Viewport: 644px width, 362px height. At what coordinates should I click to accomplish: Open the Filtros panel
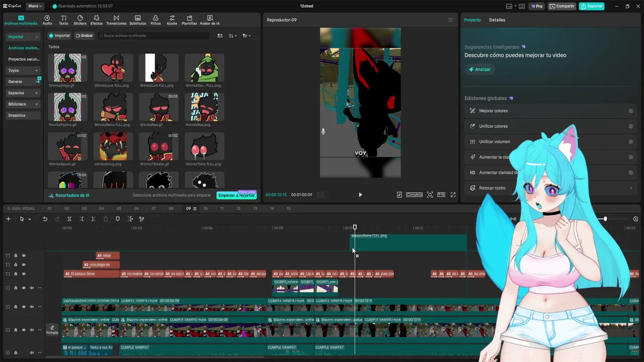155,20
